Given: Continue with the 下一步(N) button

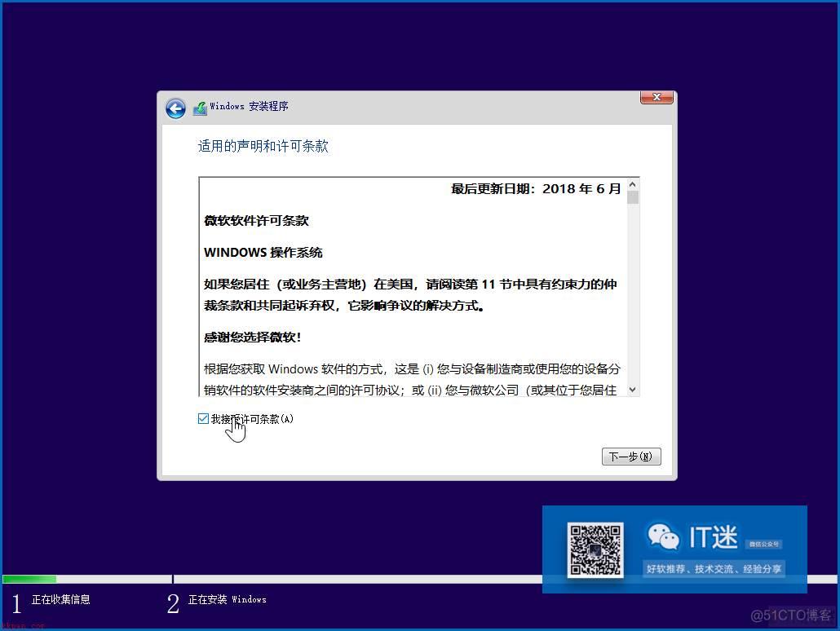Looking at the screenshot, I should 631,457.
